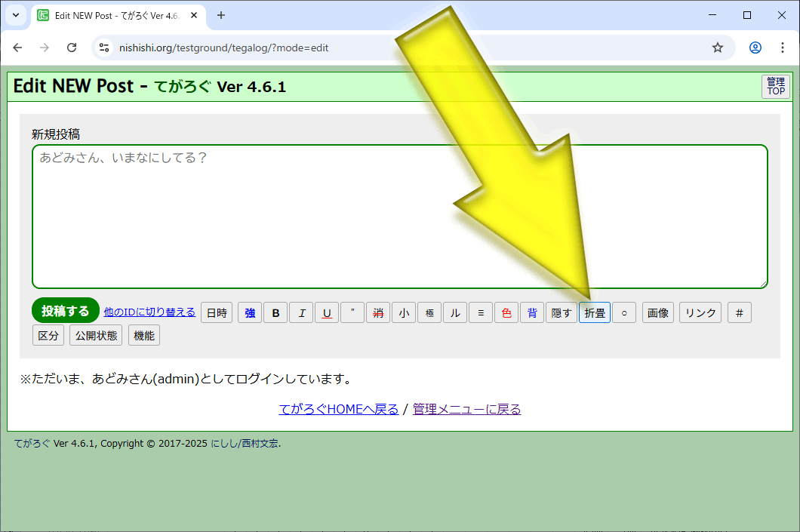Screen dimensions: 800x532
Task: Expand the 公開状態 publish status options
Action: tap(96, 335)
